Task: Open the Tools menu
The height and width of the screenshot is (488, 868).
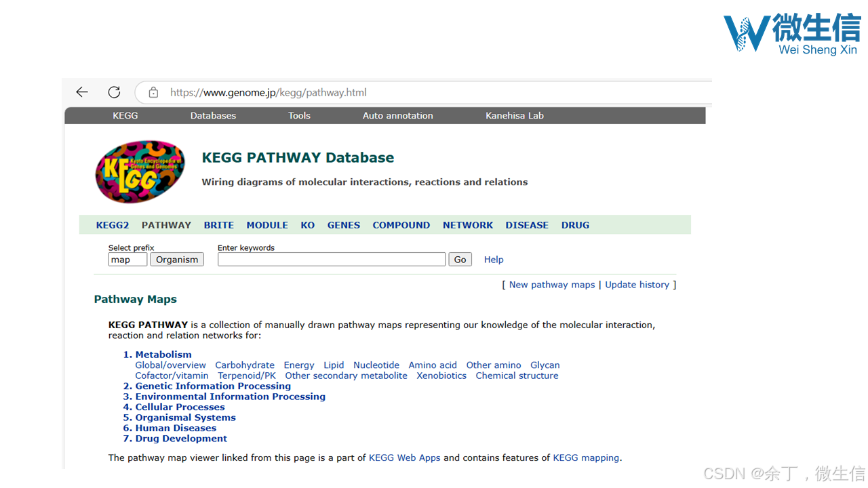Action: 299,115
